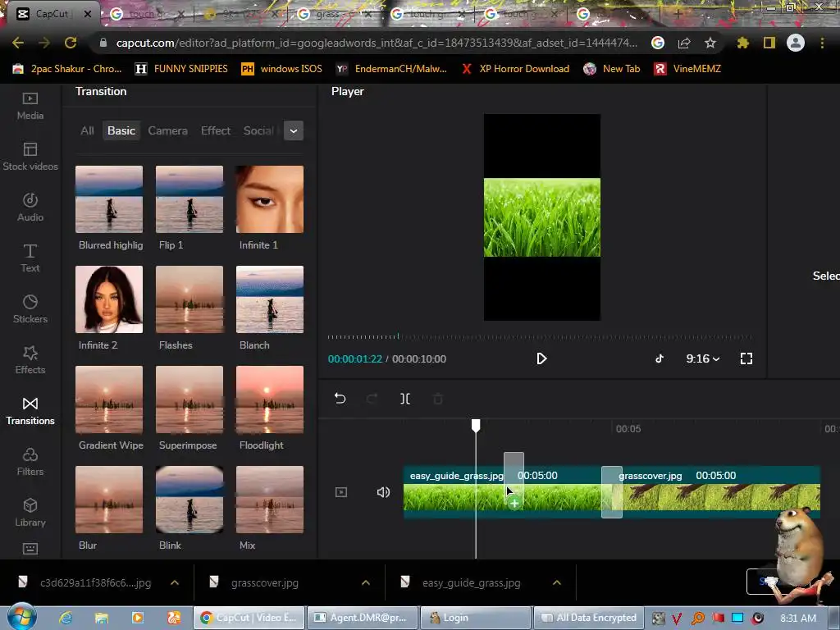Open the Stickers panel
The image size is (840, 630).
point(30,309)
